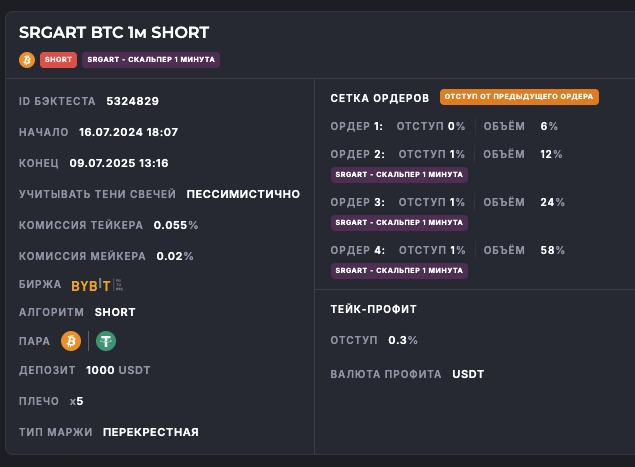Click the ПЕССИМИСТИЧНО candle shadows value

click(x=243, y=194)
